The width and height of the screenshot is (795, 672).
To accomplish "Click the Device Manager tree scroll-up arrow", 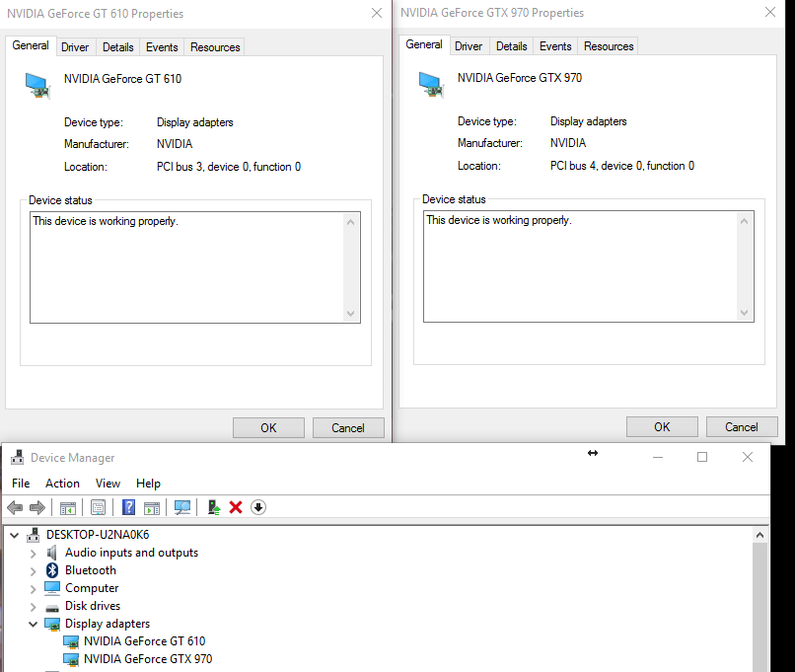I will tap(759, 535).
